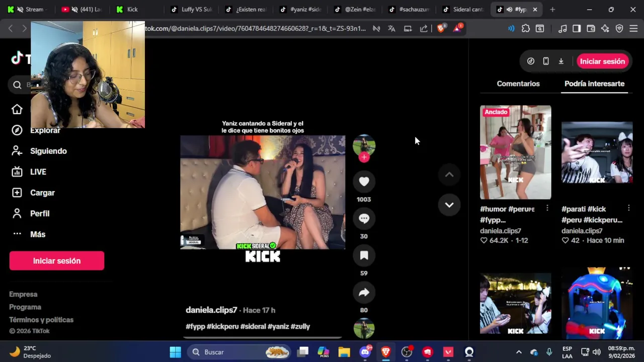Open the browser hamburger menu

(633, 29)
